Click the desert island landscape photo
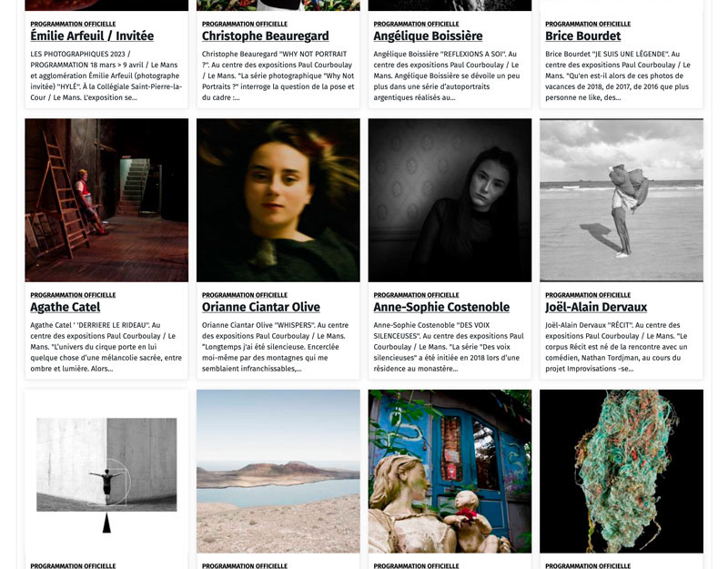This screenshot has width=728, height=569. (x=278, y=472)
